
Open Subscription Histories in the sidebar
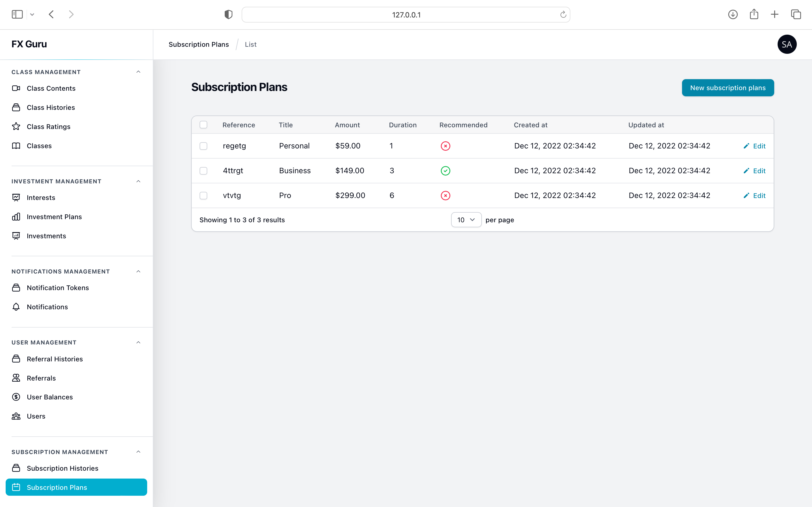[x=62, y=468]
